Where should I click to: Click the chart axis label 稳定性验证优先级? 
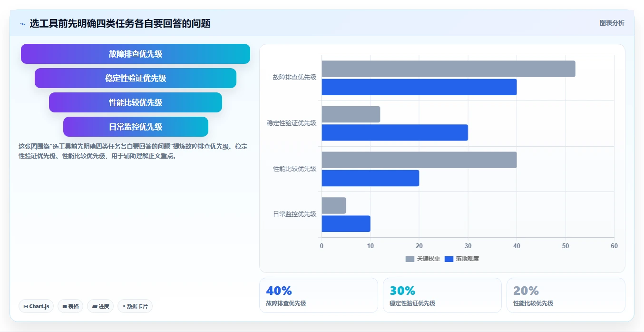click(292, 123)
